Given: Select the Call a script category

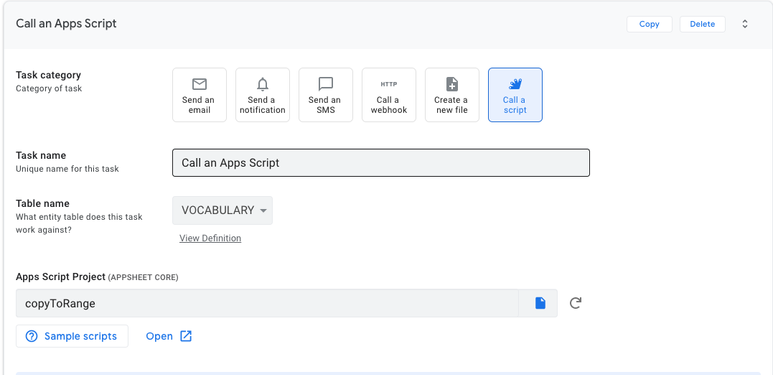Looking at the screenshot, I should pyautogui.click(x=515, y=95).
